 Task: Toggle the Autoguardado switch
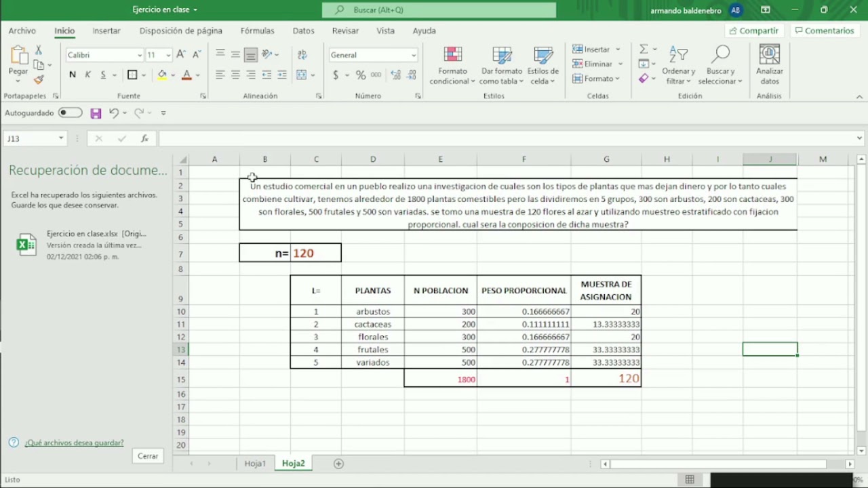[x=70, y=113]
